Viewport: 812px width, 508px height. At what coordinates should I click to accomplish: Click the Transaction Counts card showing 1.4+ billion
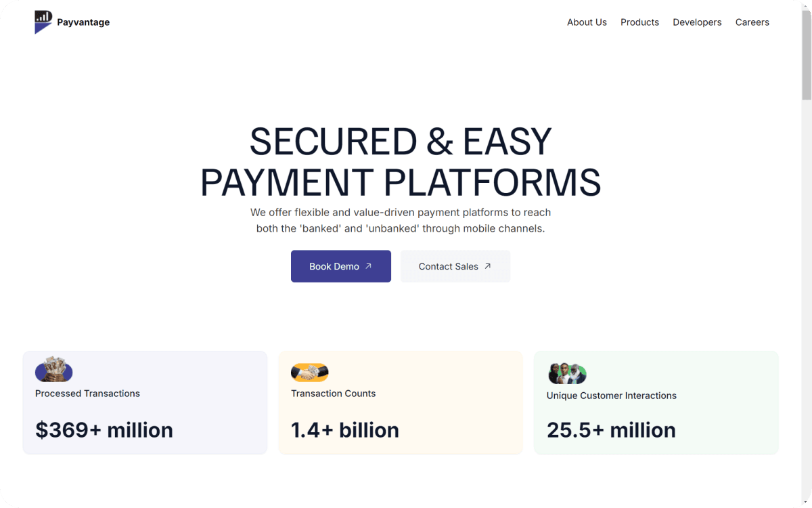coord(400,402)
